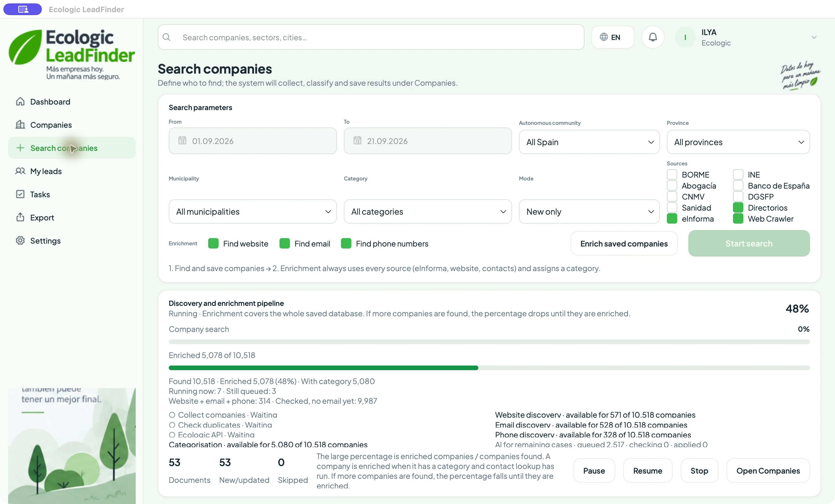Enable the BORME source checkbox
The height and width of the screenshot is (504, 835).
(672, 174)
